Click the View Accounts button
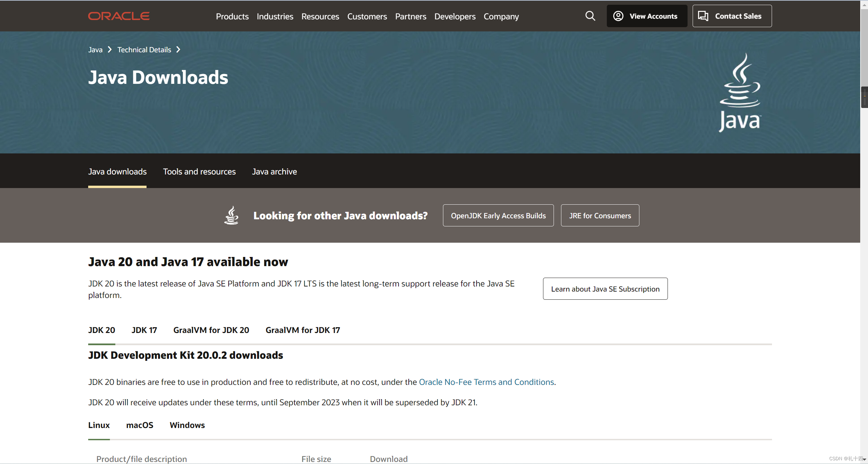Viewport: 868px width, 464px height. coord(647,16)
